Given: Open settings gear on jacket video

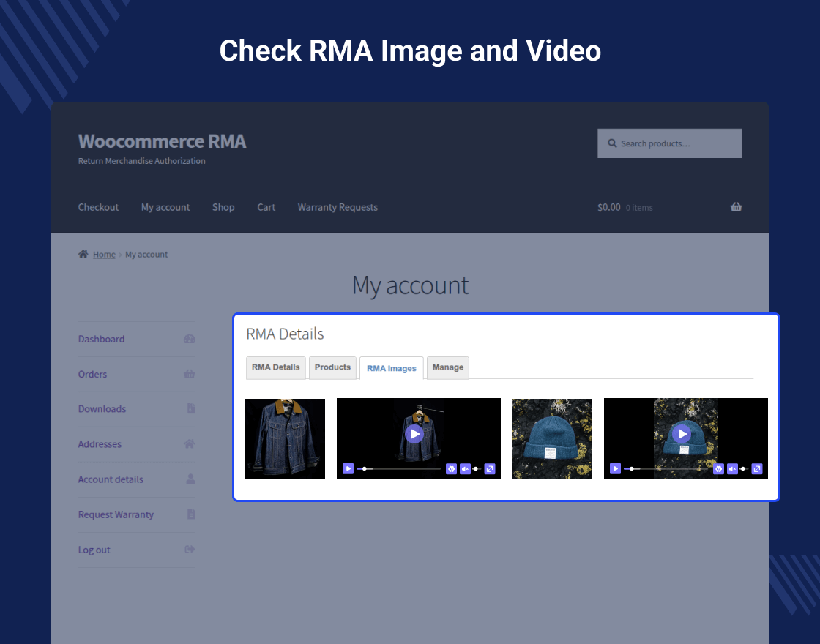Looking at the screenshot, I should 451,469.
